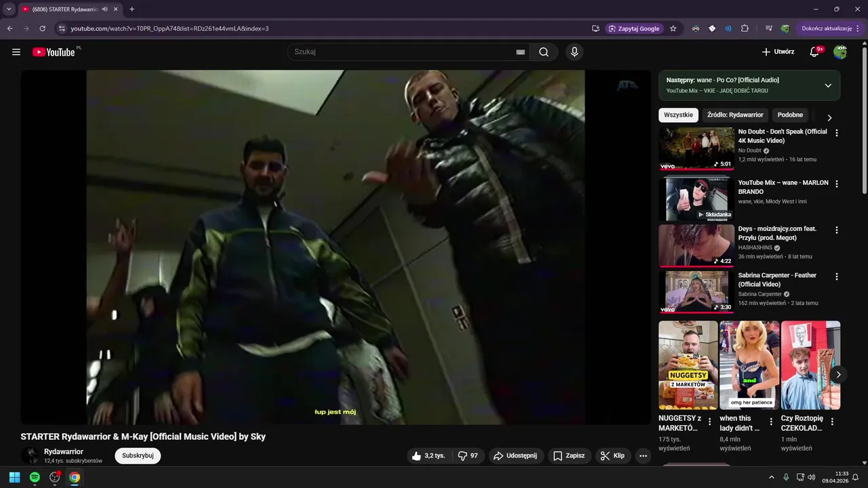Go back in browser history
The width and height of the screenshot is (868, 488).
pyautogui.click(x=9, y=28)
